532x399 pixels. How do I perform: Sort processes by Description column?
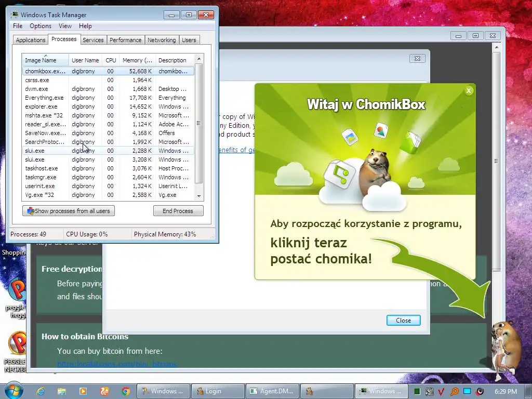(175, 60)
